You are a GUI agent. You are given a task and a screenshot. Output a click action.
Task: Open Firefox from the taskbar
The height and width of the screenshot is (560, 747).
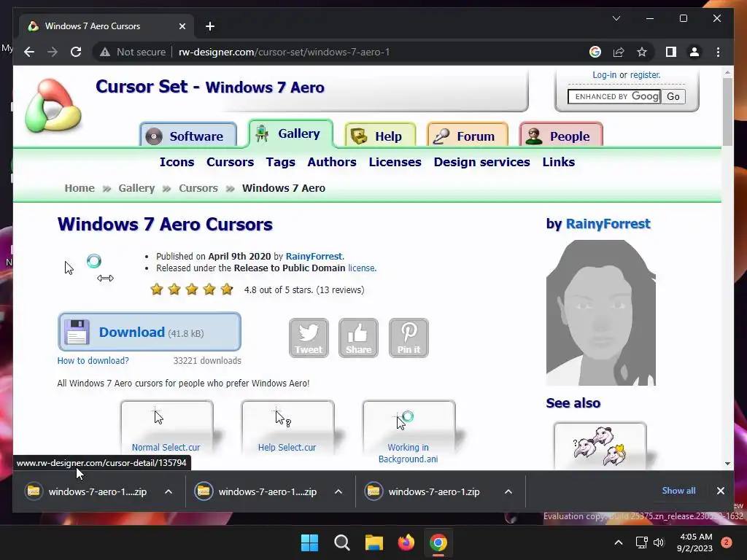406,542
